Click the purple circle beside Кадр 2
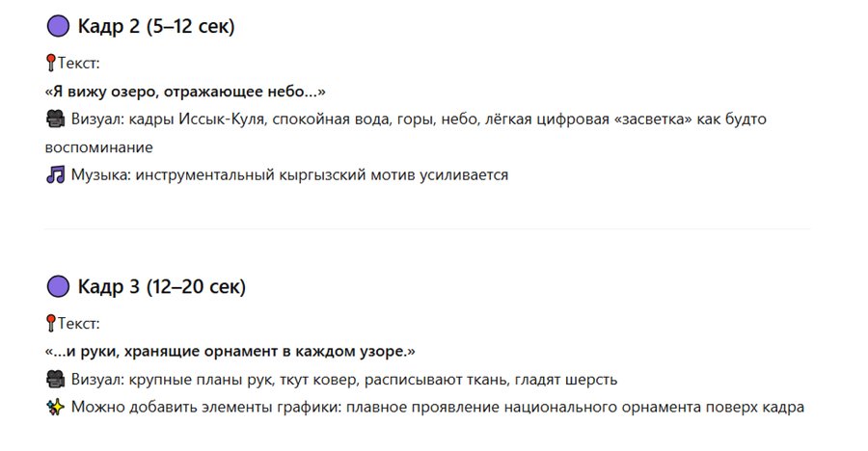This screenshot has width=868, height=451. point(58,26)
